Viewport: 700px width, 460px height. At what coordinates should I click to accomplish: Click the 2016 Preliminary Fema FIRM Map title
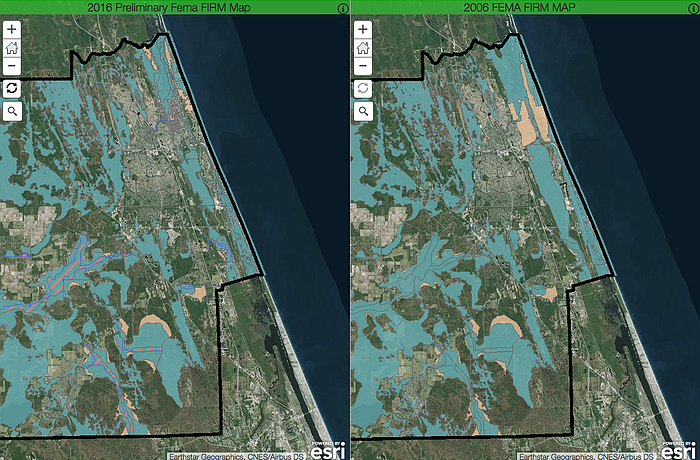coord(167,8)
